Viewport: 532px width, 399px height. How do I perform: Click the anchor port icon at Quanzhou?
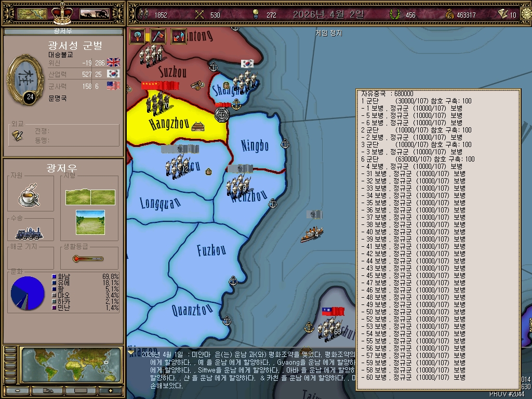pyautogui.click(x=227, y=321)
